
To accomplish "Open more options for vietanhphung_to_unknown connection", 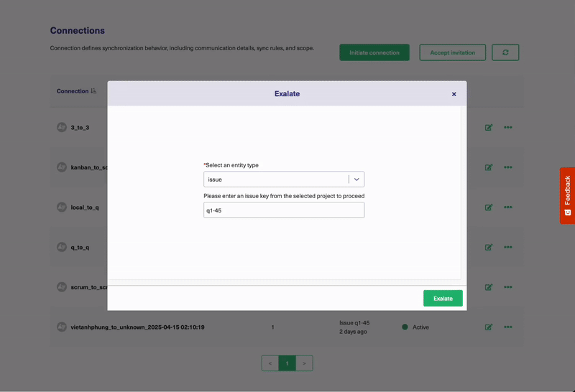I will click(x=508, y=327).
